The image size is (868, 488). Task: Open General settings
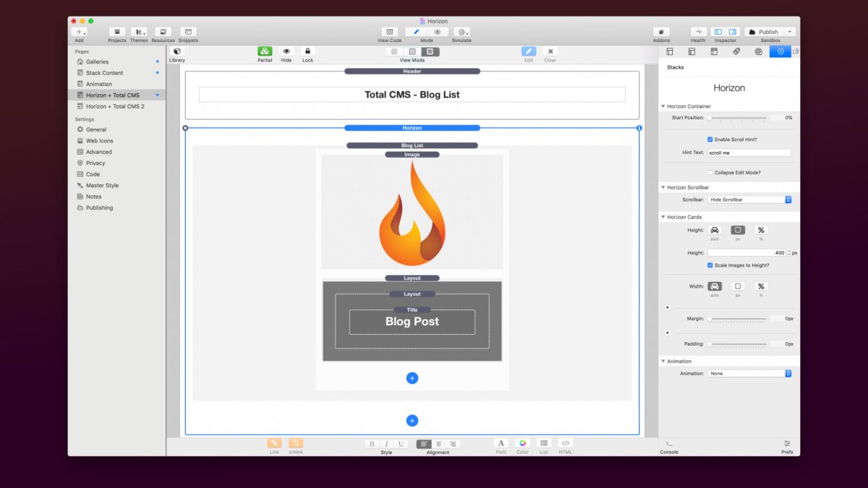[x=96, y=129]
